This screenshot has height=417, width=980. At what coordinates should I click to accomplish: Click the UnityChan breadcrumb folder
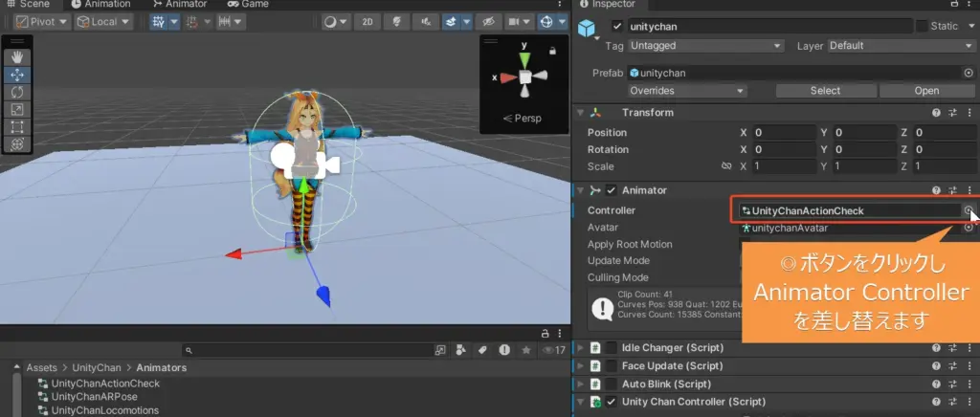click(97, 367)
